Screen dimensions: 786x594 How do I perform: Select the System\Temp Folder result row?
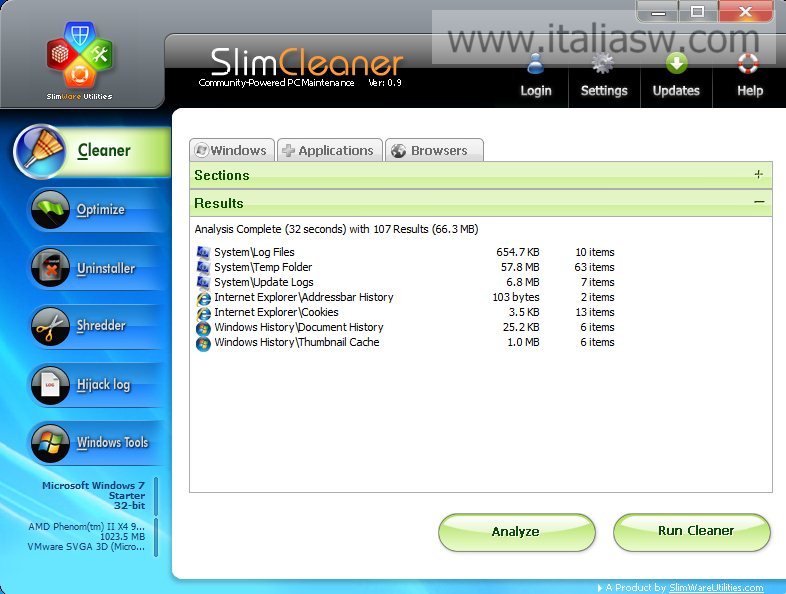406,267
